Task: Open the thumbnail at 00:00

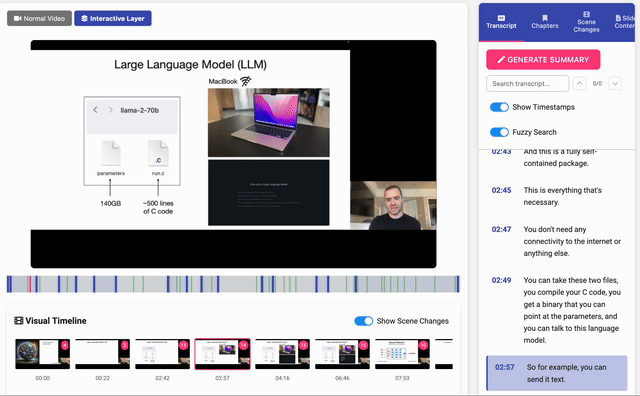Action: (42, 354)
